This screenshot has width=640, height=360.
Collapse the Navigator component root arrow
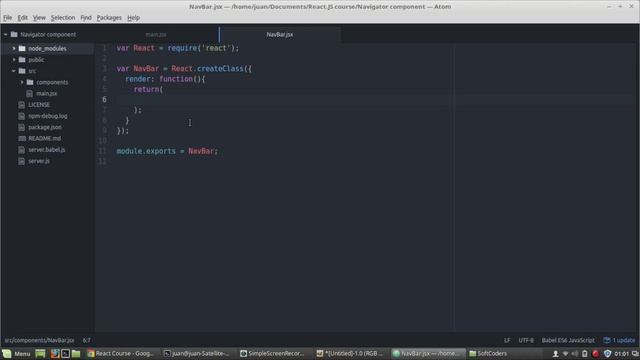pyautogui.click(x=6, y=35)
